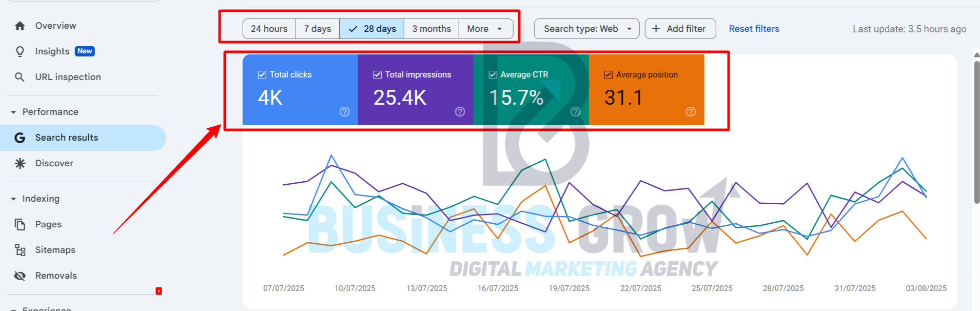Click the Add filter button
The height and width of the screenshot is (311, 980).
(680, 29)
